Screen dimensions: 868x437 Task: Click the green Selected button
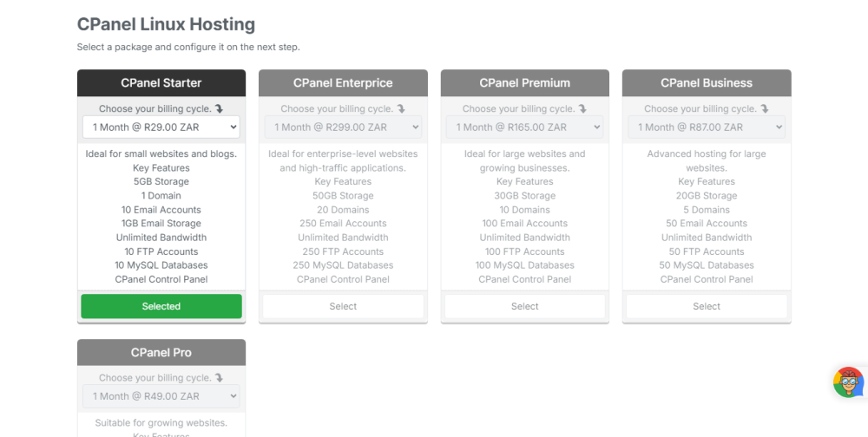coord(161,306)
